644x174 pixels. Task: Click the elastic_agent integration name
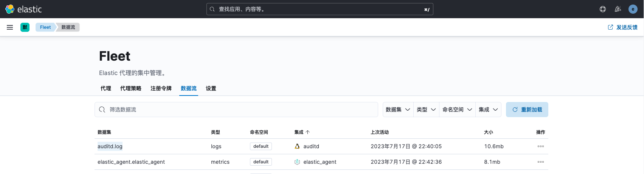(x=320, y=162)
